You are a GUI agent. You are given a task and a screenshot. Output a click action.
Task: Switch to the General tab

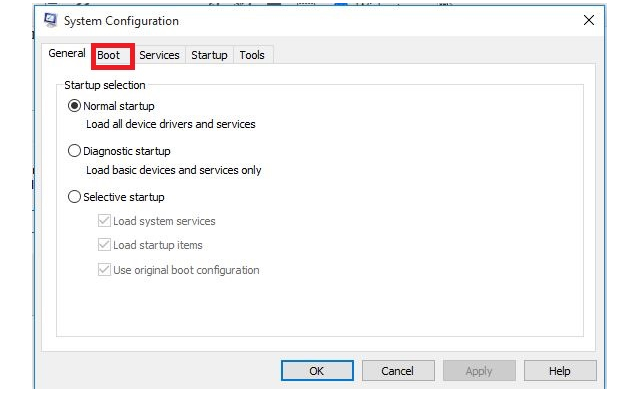pyautogui.click(x=67, y=53)
